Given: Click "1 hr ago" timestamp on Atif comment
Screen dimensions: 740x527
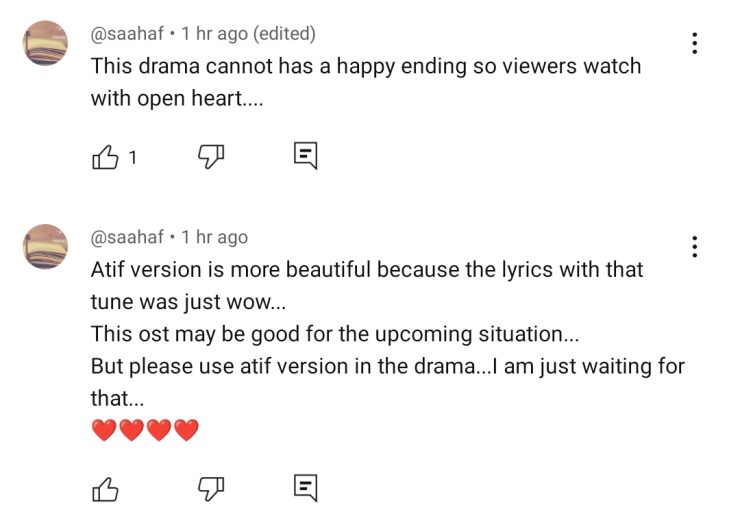Looking at the screenshot, I should pyautogui.click(x=214, y=237).
